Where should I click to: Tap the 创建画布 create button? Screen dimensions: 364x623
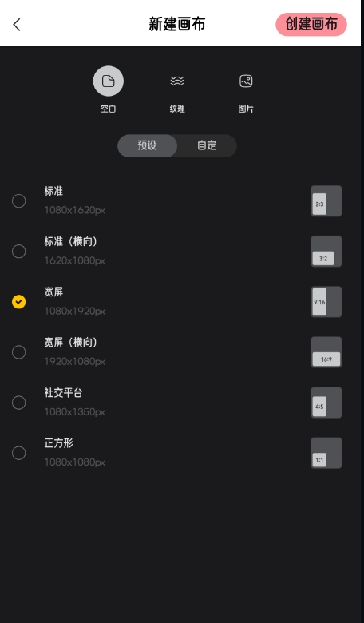pyautogui.click(x=311, y=24)
